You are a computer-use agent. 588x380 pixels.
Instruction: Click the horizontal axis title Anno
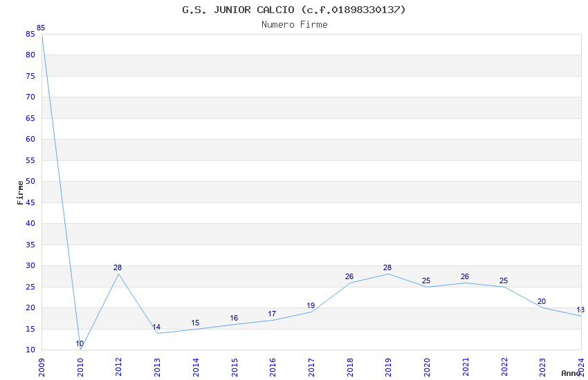pyautogui.click(x=571, y=373)
